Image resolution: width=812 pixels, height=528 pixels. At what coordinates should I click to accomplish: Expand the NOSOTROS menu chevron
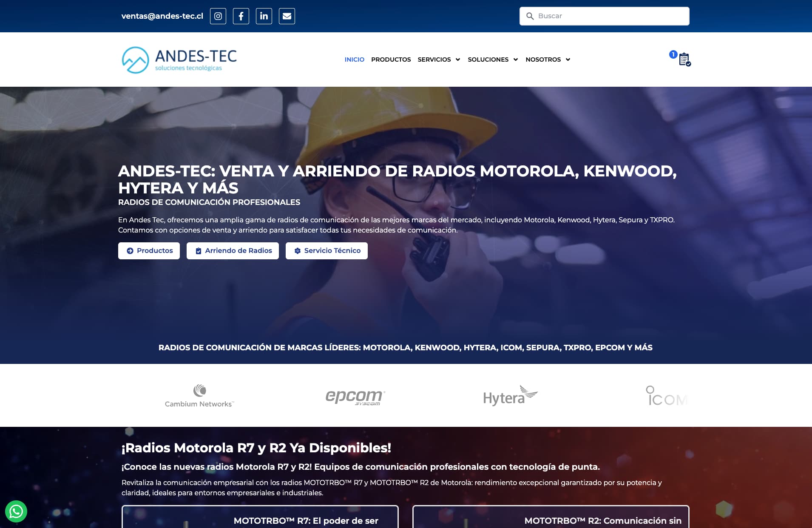(568, 60)
